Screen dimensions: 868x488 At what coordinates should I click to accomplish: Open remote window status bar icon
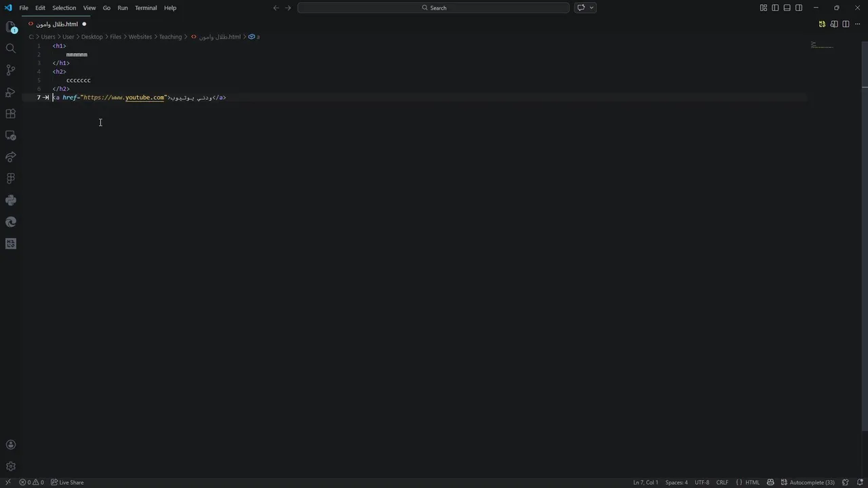[x=7, y=483]
